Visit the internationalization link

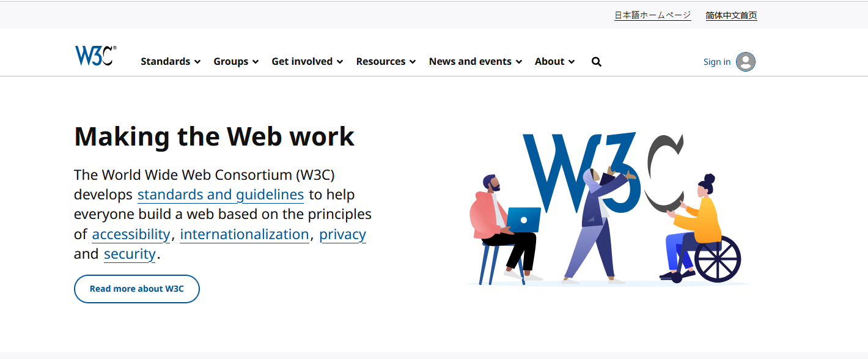click(x=245, y=234)
